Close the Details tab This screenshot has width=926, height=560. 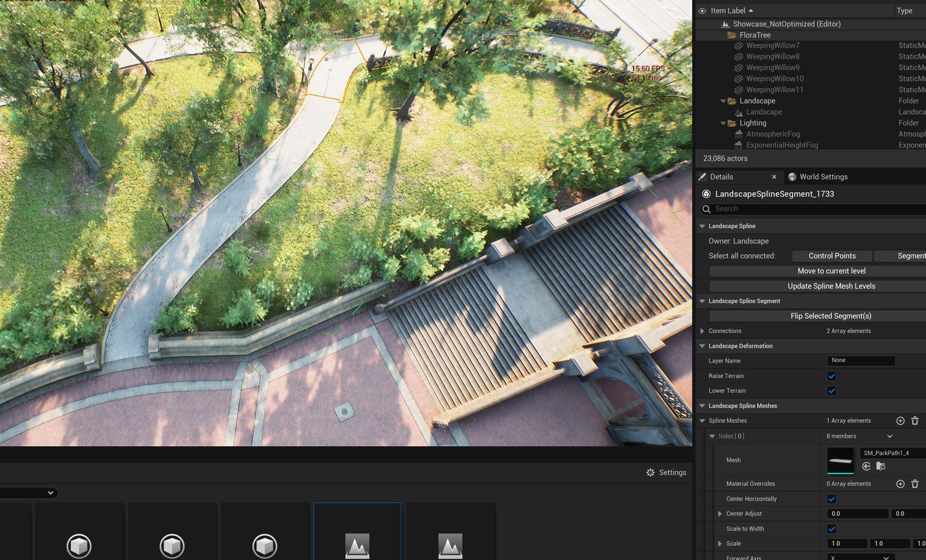pos(774,177)
